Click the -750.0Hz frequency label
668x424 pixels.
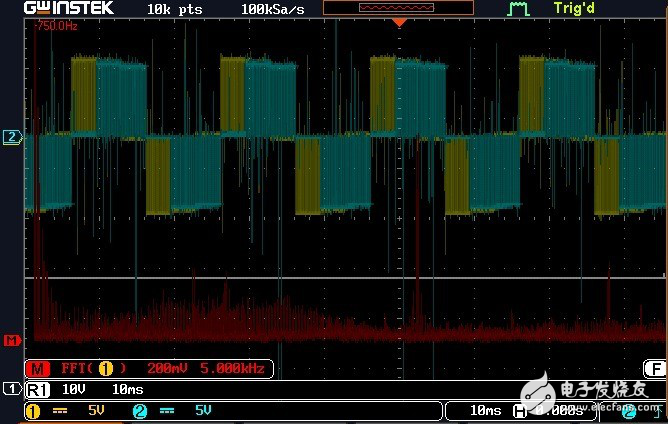56,26
